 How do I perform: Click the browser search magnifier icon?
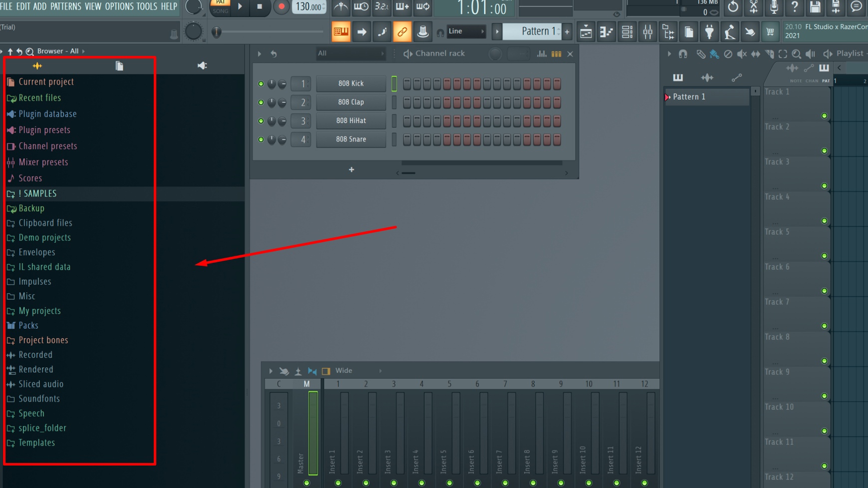[29, 51]
